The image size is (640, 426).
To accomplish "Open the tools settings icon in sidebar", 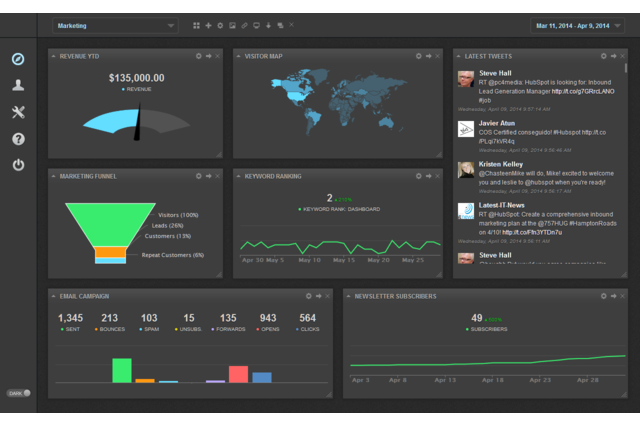I will 18,112.
